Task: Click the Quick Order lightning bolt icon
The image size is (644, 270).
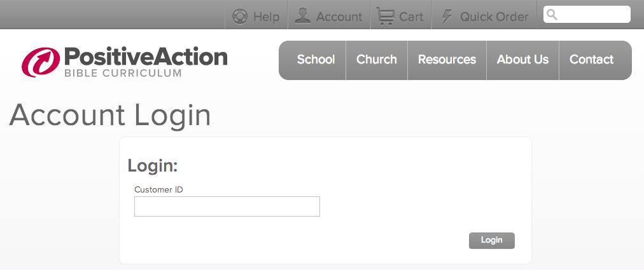Action: click(447, 17)
